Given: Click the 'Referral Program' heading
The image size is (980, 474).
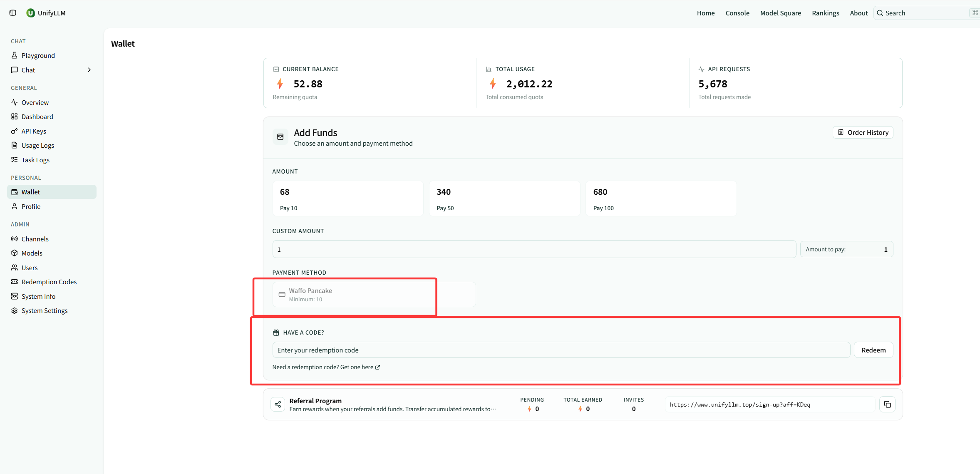Looking at the screenshot, I should pos(315,401).
